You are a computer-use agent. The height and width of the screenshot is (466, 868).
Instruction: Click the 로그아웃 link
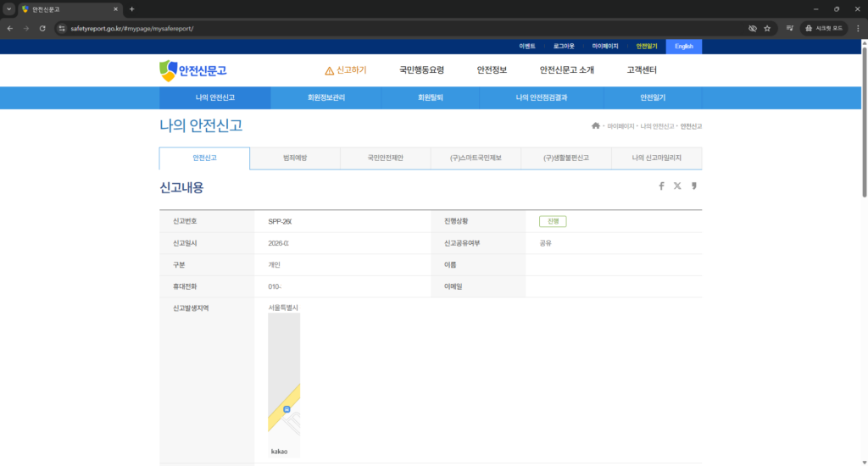click(564, 47)
